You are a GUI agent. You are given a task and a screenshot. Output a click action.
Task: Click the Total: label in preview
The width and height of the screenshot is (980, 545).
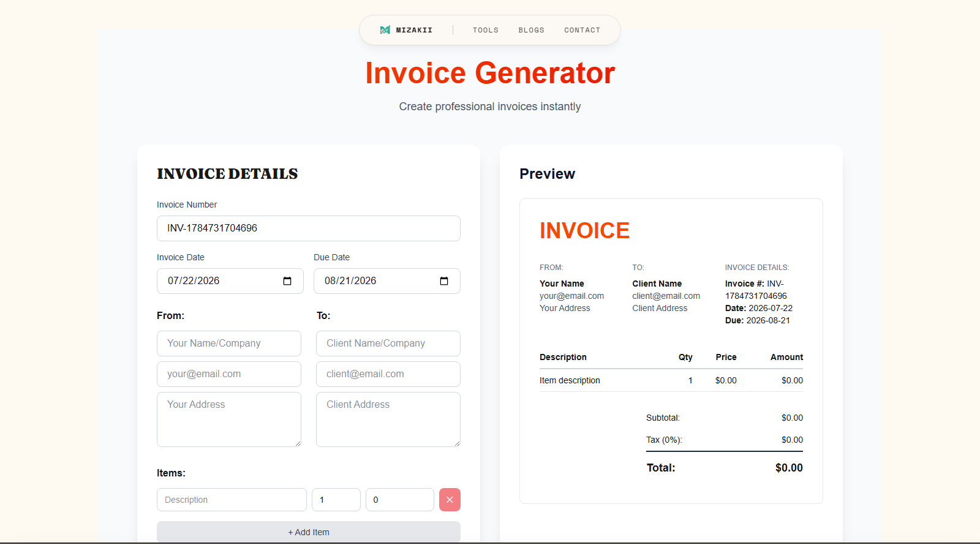coord(661,468)
